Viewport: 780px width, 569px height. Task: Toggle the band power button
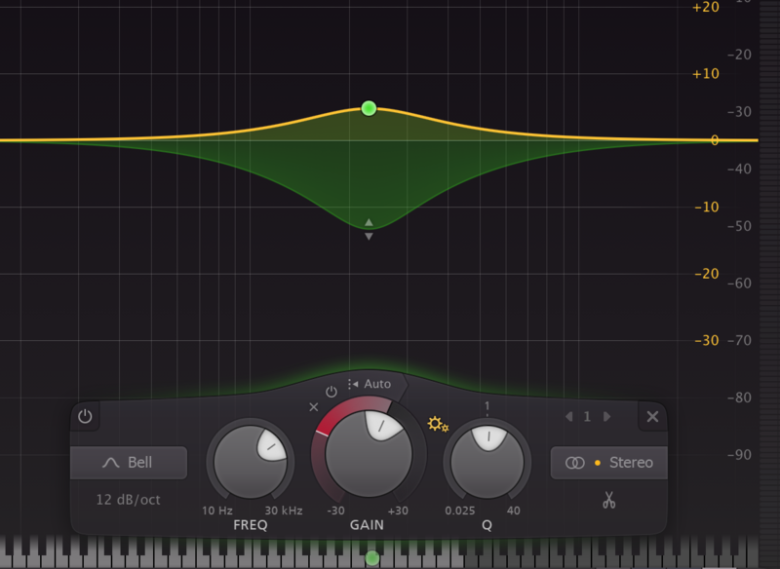[85, 416]
